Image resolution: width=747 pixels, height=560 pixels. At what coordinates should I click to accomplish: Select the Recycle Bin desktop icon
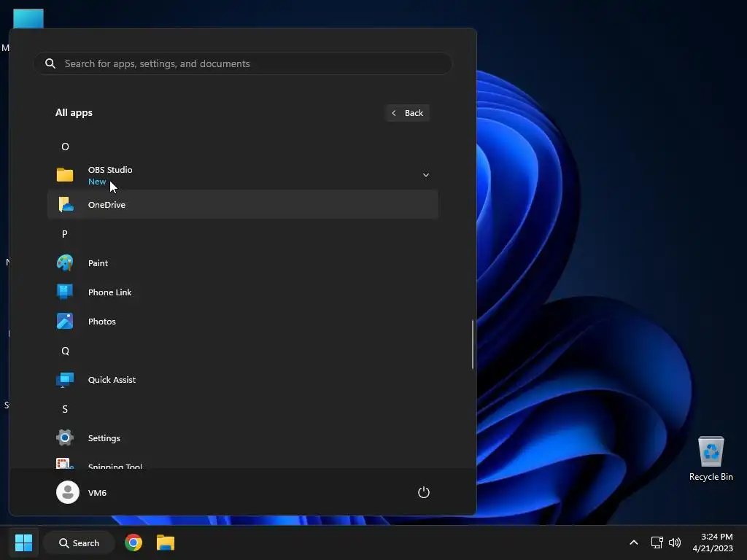pyautogui.click(x=711, y=459)
